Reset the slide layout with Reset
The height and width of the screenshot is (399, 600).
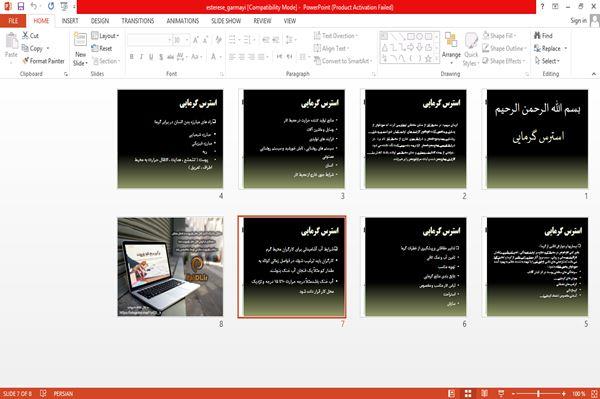[102, 48]
